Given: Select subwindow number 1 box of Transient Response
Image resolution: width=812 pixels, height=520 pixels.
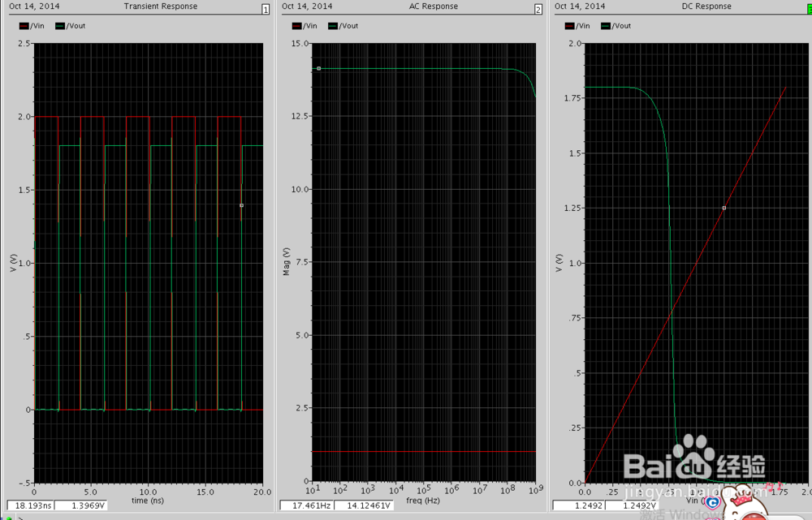Looking at the screenshot, I should click(x=266, y=9).
